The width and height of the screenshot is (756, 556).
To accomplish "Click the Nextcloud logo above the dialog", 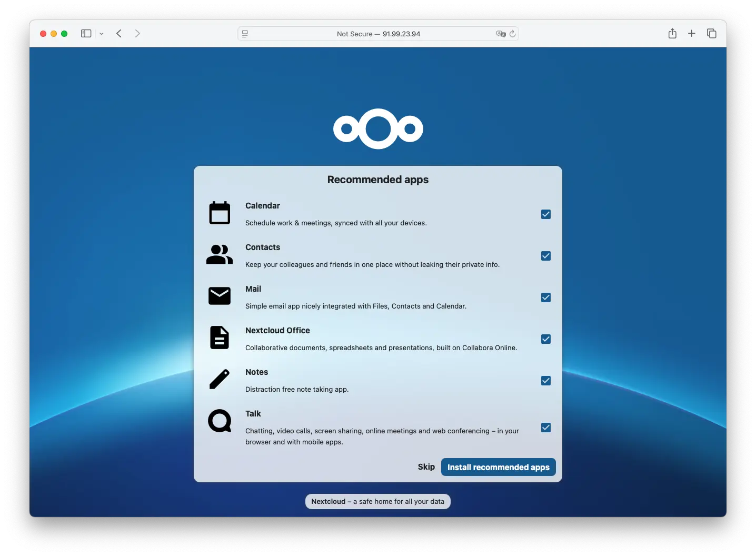I will point(377,129).
